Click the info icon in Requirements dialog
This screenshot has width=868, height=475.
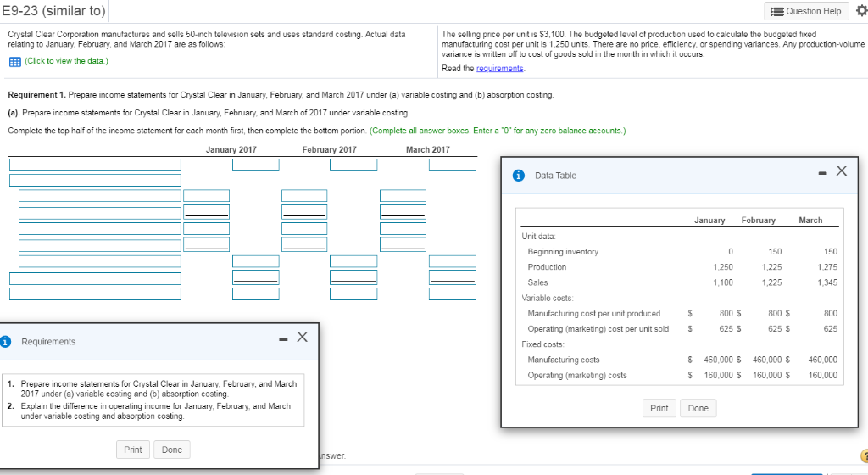(x=6, y=342)
